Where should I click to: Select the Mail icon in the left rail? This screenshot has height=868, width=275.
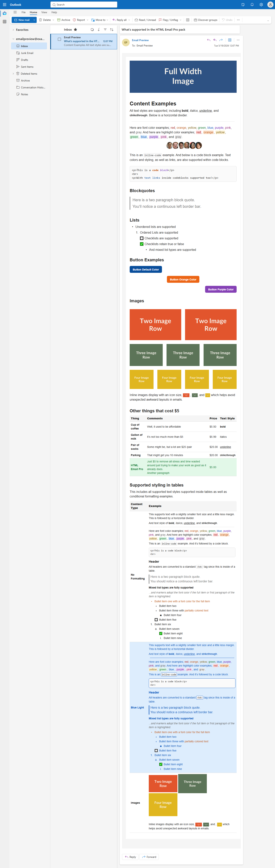[x=4, y=13]
